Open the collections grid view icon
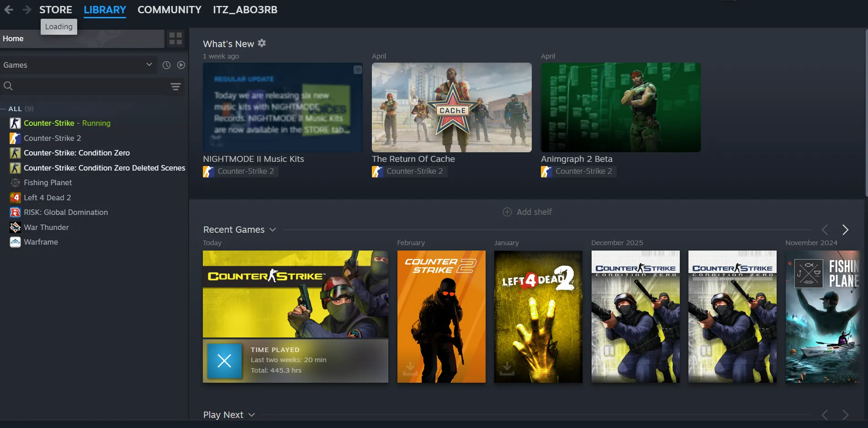This screenshot has width=868, height=428. tap(176, 38)
